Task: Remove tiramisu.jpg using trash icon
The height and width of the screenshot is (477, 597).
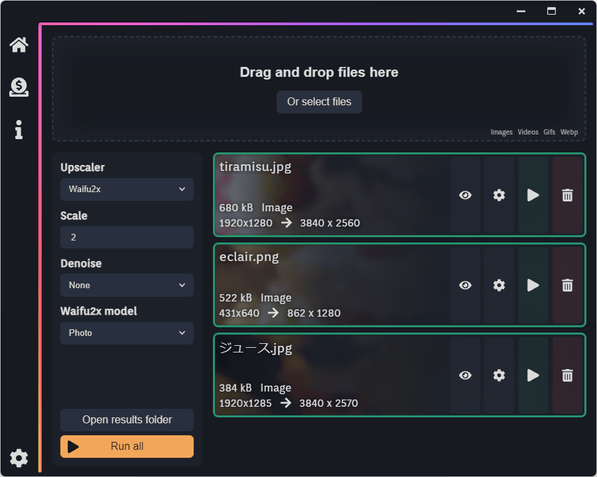Action: click(567, 195)
